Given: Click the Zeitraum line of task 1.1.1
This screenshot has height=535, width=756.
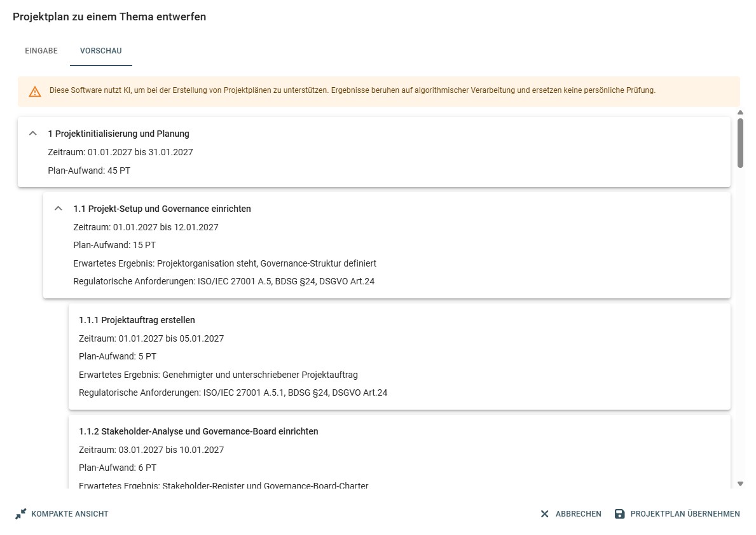Looking at the screenshot, I should (151, 338).
